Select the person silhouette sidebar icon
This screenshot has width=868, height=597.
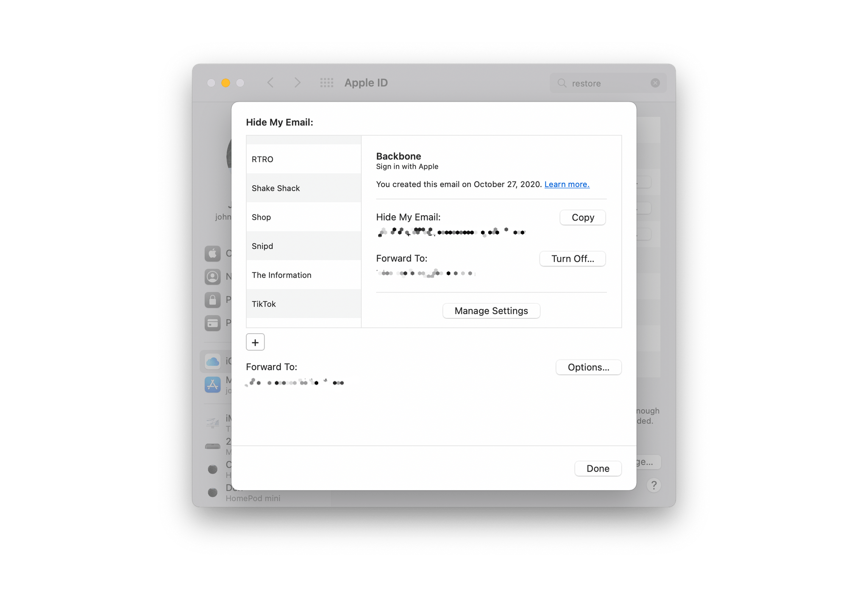(x=213, y=277)
